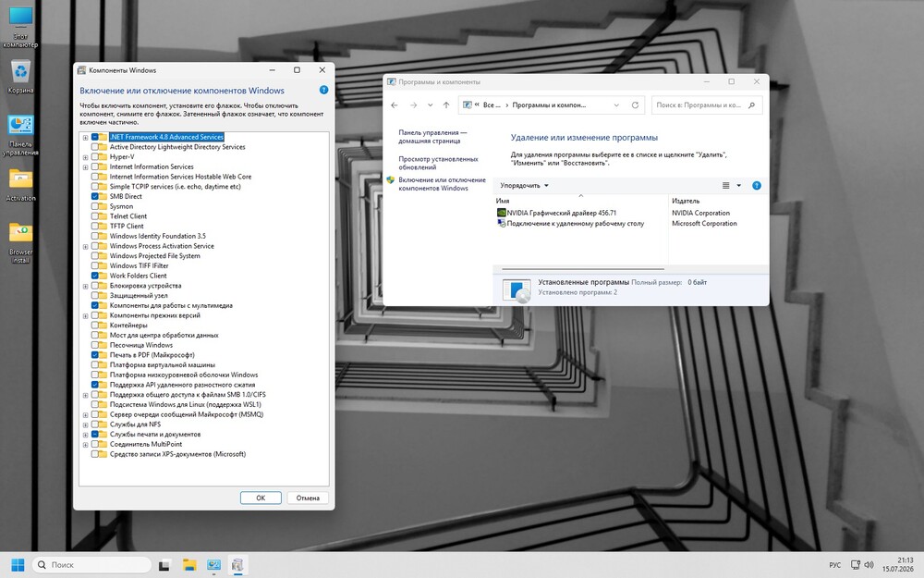Click the volume icon in system tray
Image resolution: width=924 pixels, height=578 pixels.
click(869, 565)
